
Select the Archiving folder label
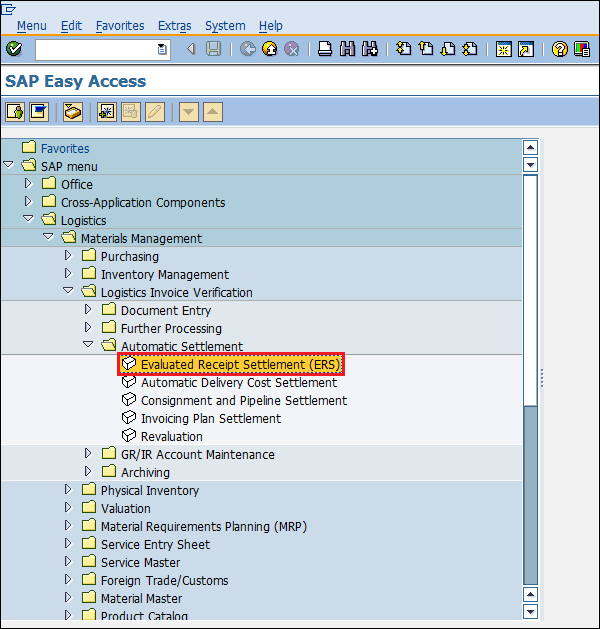pyautogui.click(x=145, y=473)
